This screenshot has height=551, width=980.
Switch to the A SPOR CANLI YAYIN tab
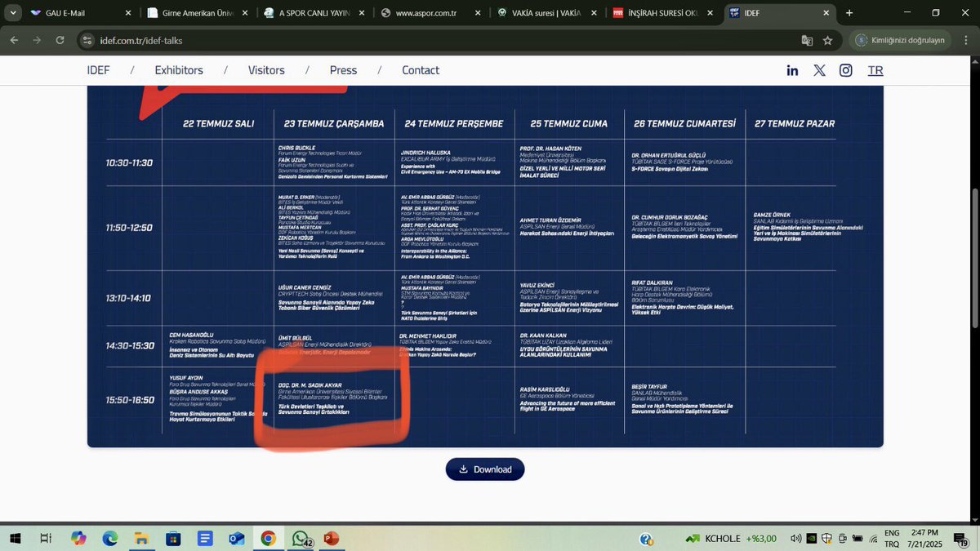[316, 14]
